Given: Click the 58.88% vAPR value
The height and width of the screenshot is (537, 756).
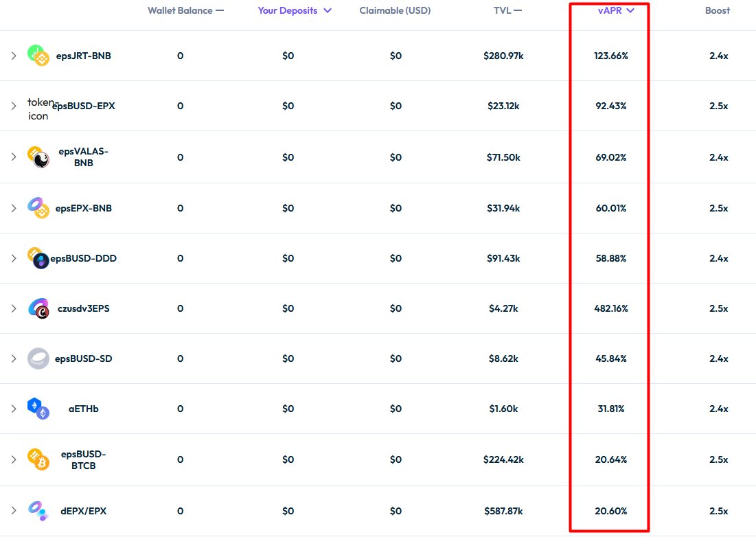Looking at the screenshot, I should (611, 258).
